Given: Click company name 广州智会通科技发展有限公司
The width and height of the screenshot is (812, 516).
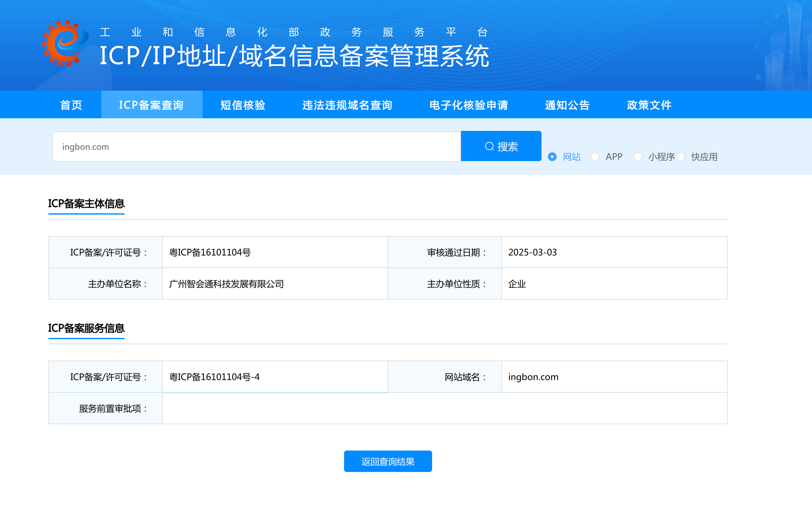Looking at the screenshot, I should coord(226,284).
